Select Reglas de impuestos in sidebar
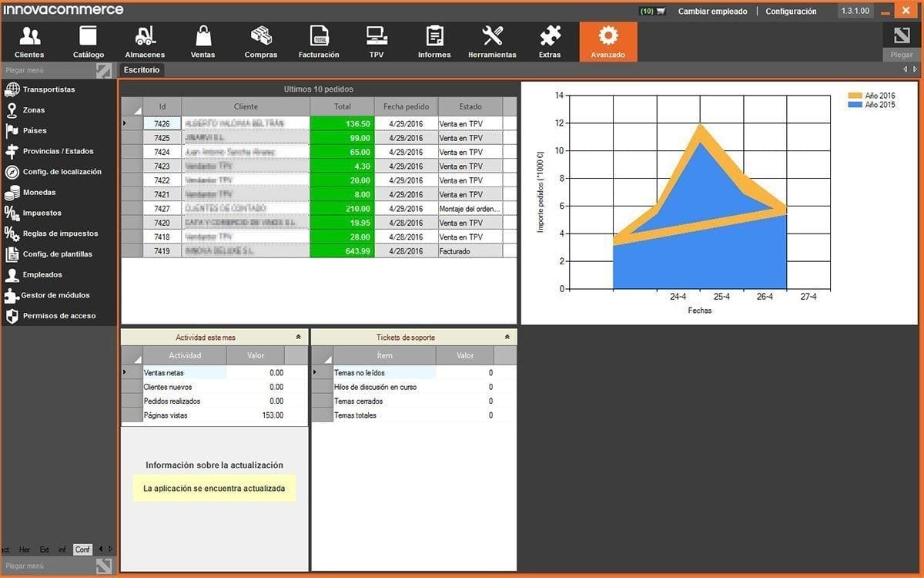The height and width of the screenshot is (578, 924). [x=60, y=234]
